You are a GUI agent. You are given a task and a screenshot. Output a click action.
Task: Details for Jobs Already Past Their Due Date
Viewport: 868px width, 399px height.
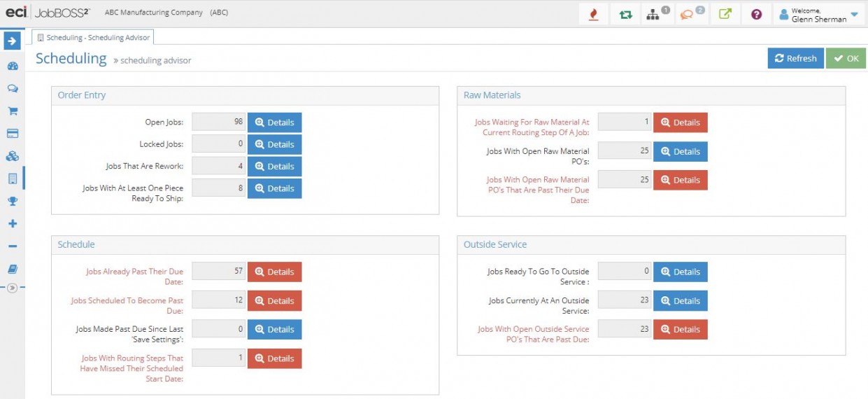[274, 272]
